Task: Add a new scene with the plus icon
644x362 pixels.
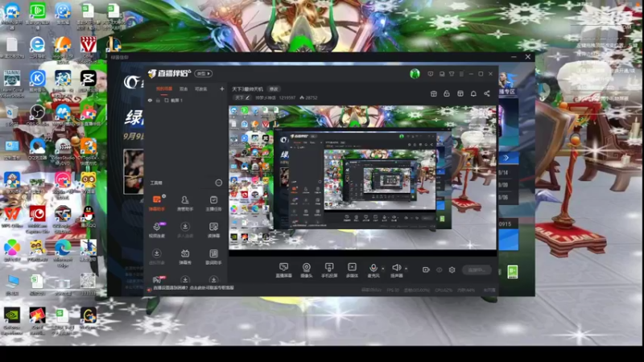Action: click(x=222, y=88)
